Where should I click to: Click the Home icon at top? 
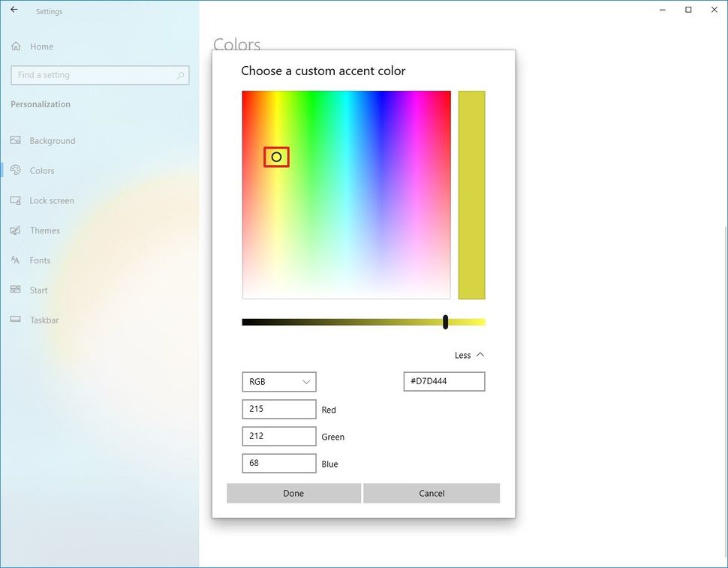16,46
